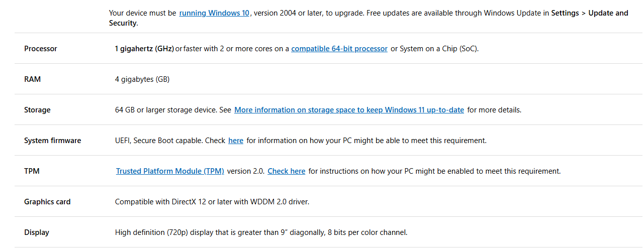Click the "4 gigabytes (GB)" text
The height and width of the screenshot is (251, 644).
142,79
